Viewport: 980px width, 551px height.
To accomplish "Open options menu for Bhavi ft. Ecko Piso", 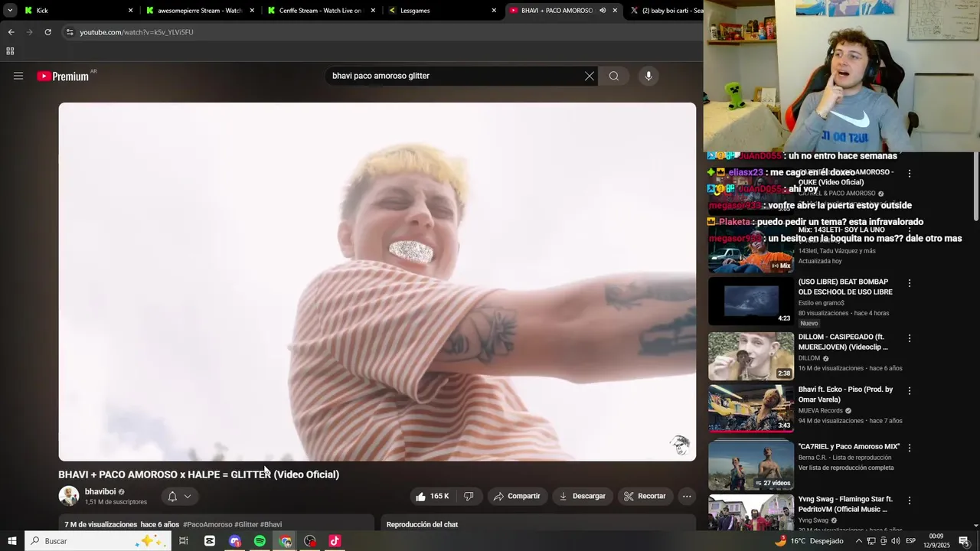I will pyautogui.click(x=910, y=391).
